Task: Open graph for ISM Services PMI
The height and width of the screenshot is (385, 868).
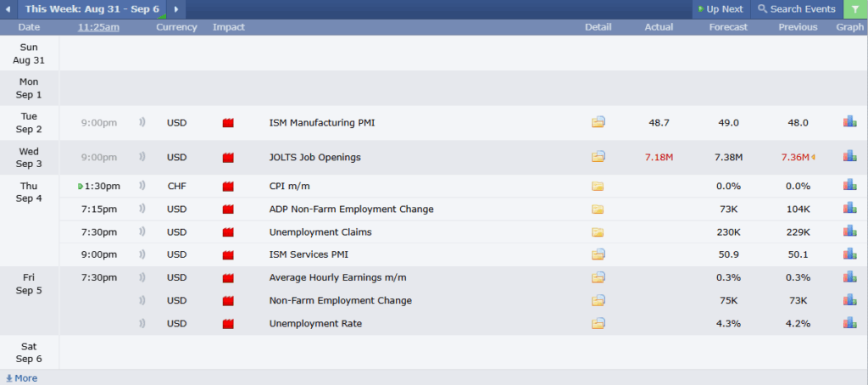Action: pyautogui.click(x=849, y=254)
